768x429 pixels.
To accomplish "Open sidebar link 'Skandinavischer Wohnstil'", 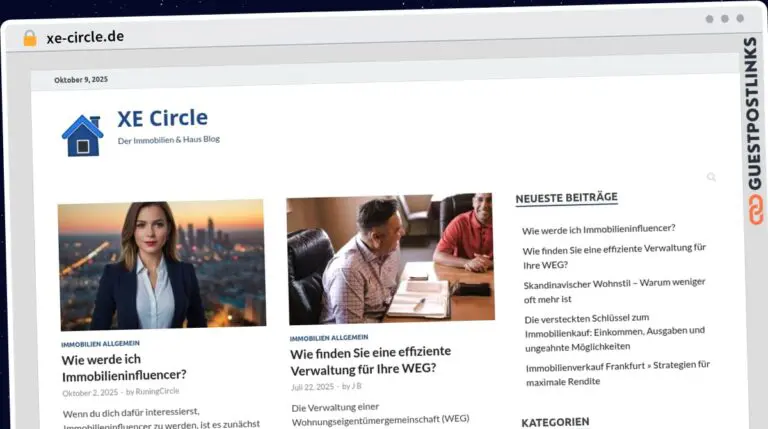I will pyautogui.click(x=614, y=290).
